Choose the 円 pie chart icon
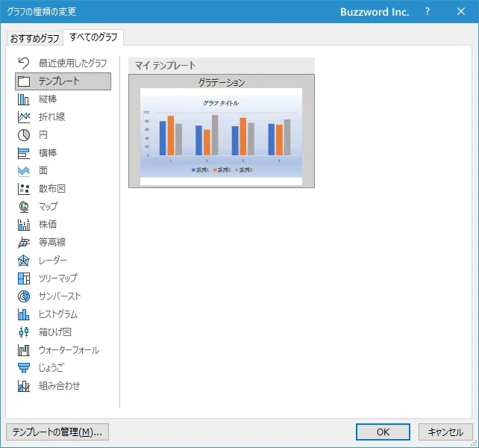 [x=24, y=135]
